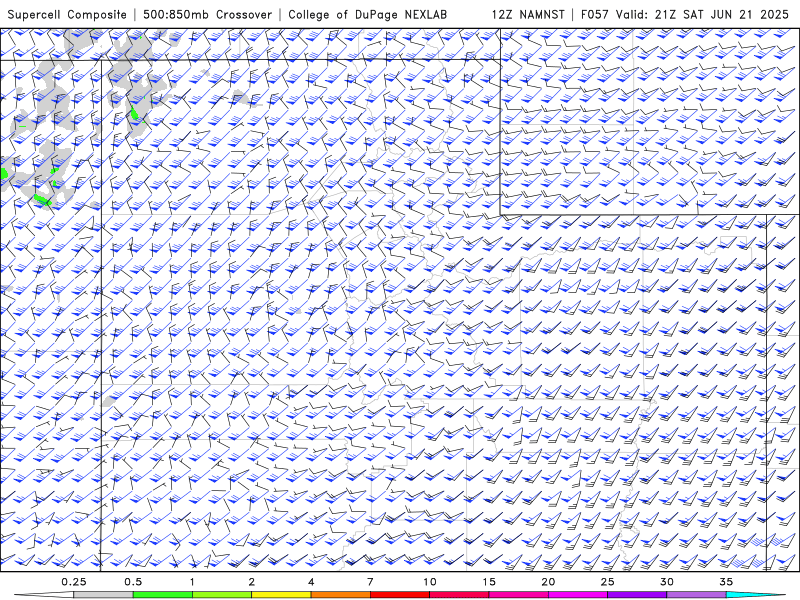Viewport: 800px width, 600px height.
Task: Click the scale label 7 on the legend
Action: [370, 582]
